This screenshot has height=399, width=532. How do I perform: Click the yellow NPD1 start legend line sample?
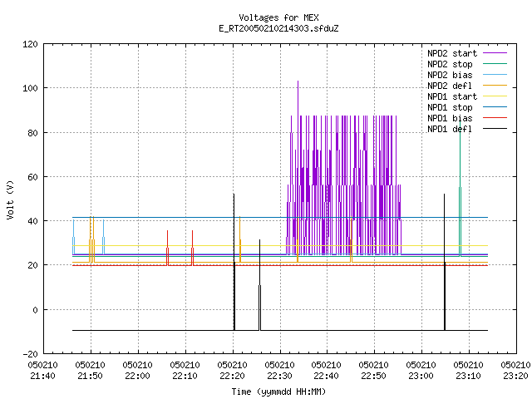[x=495, y=96]
